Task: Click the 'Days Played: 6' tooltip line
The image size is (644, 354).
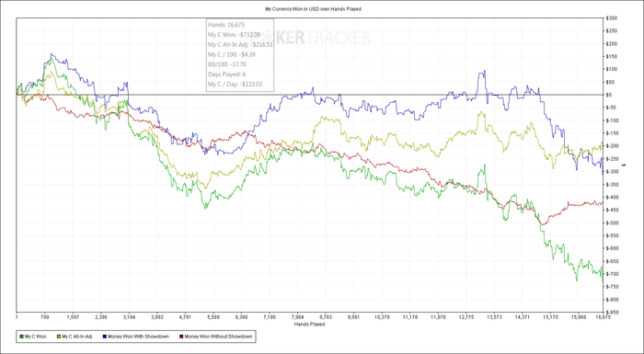Action: (x=226, y=74)
